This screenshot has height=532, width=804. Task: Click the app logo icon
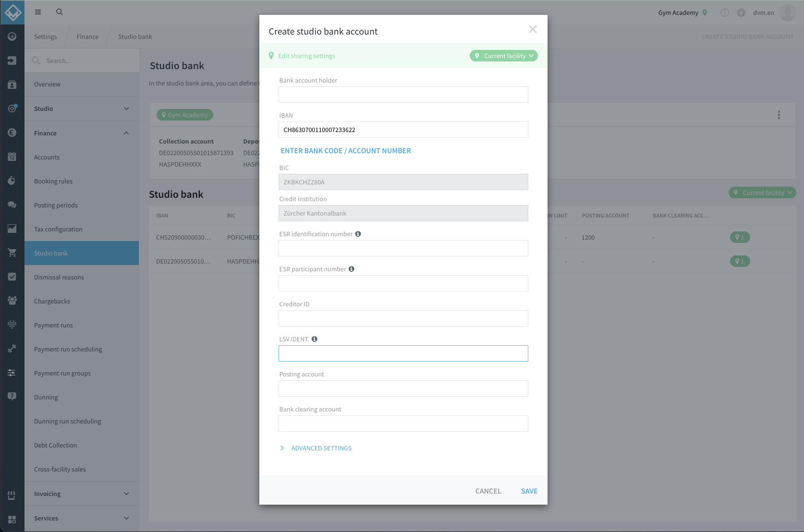pyautogui.click(x=12, y=12)
